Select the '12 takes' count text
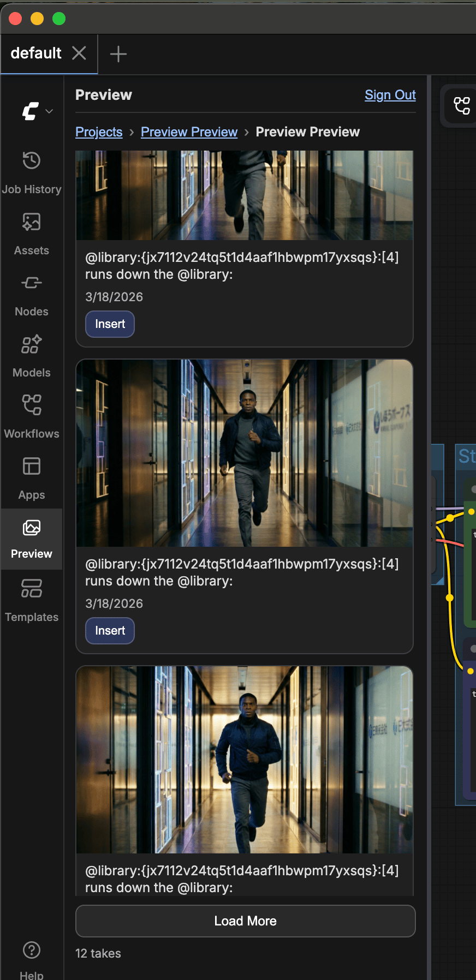 click(98, 953)
